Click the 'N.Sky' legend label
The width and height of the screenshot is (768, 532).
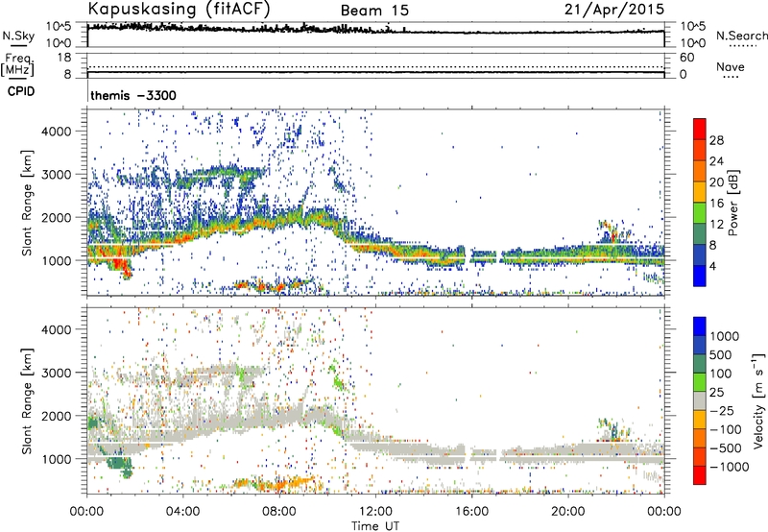click(x=18, y=36)
